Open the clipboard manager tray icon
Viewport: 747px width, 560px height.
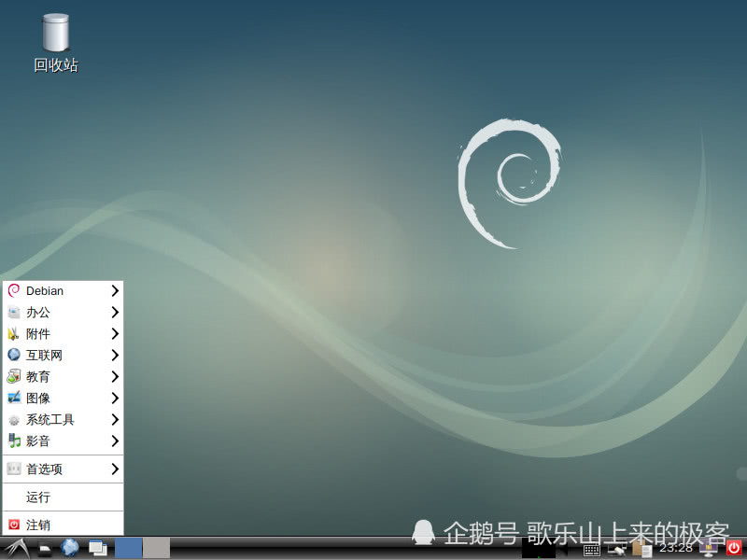641,550
